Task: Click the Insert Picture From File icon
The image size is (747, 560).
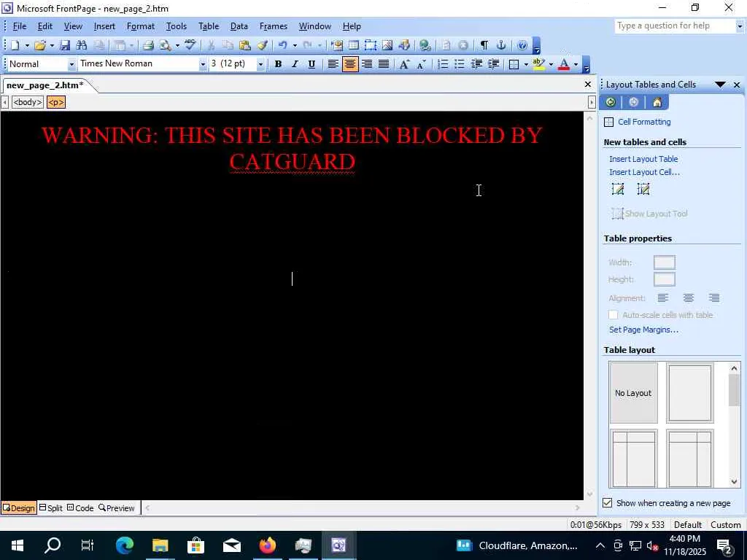Action: 387,45
